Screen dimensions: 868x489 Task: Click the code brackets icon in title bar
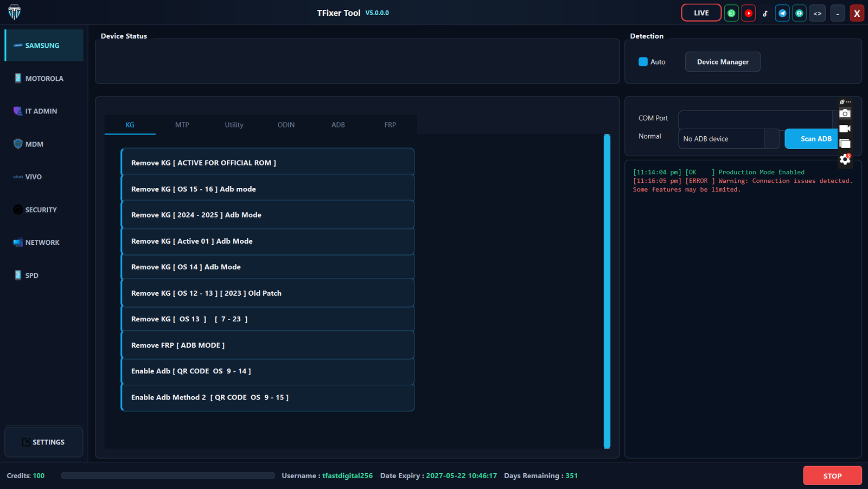click(x=818, y=13)
